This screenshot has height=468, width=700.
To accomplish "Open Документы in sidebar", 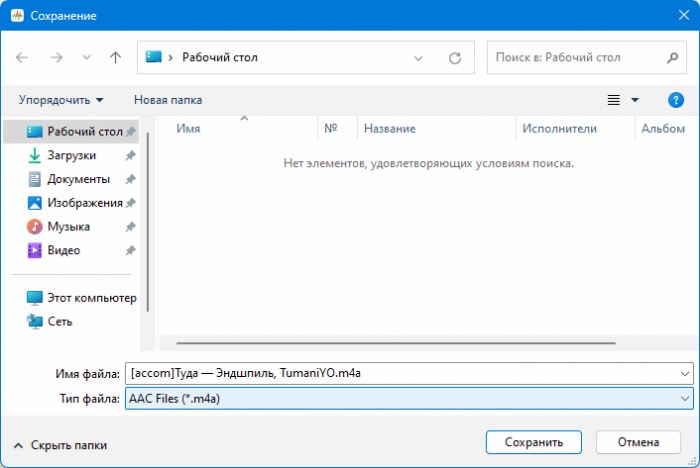I will click(x=71, y=179).
